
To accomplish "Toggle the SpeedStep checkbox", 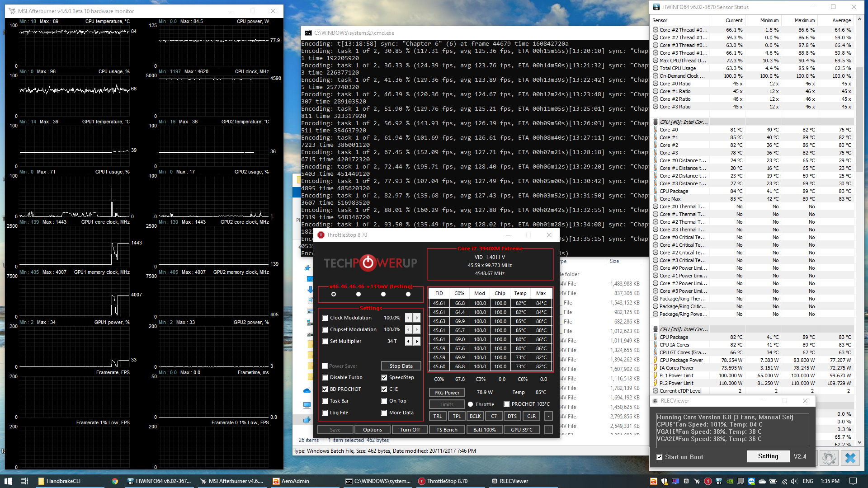I will coord(384,378).
